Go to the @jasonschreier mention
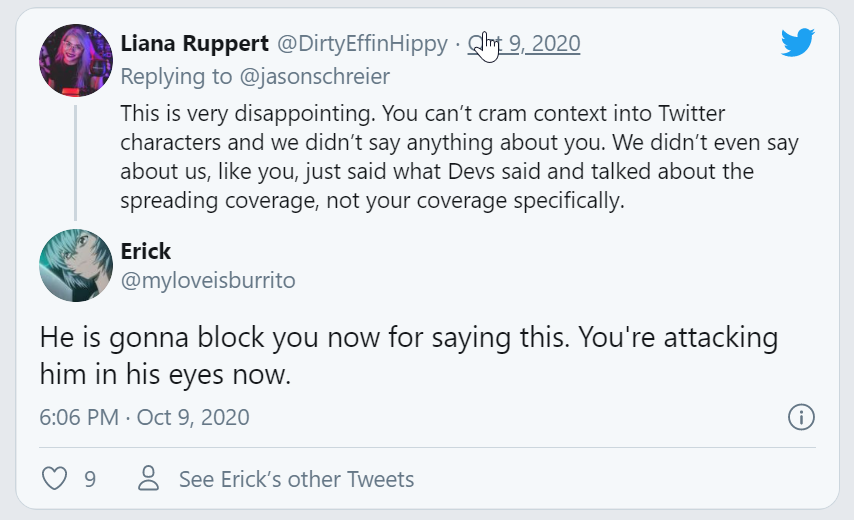The height and width of the screenshot is (520, 854). (324, 77)
